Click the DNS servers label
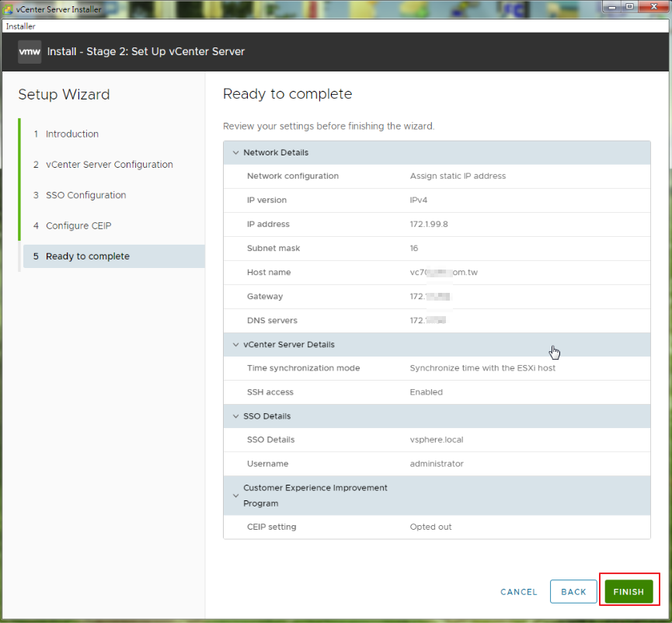 272,321
